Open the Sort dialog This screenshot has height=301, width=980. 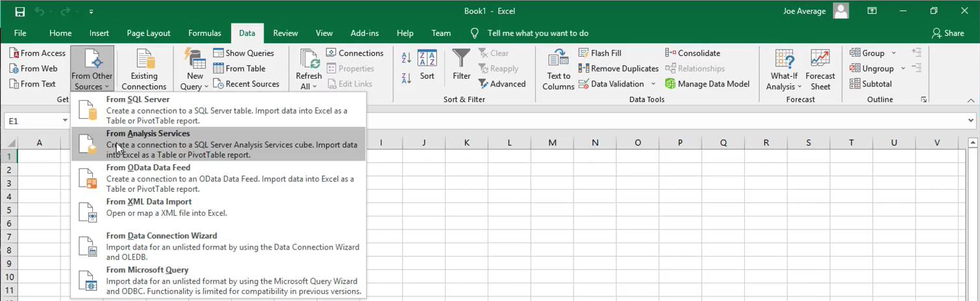[427, 64]
